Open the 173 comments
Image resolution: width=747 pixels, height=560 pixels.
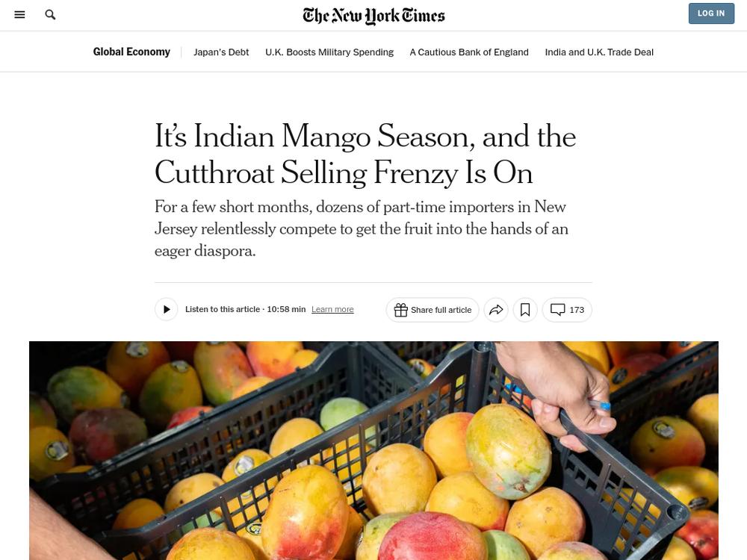point(567,310)
